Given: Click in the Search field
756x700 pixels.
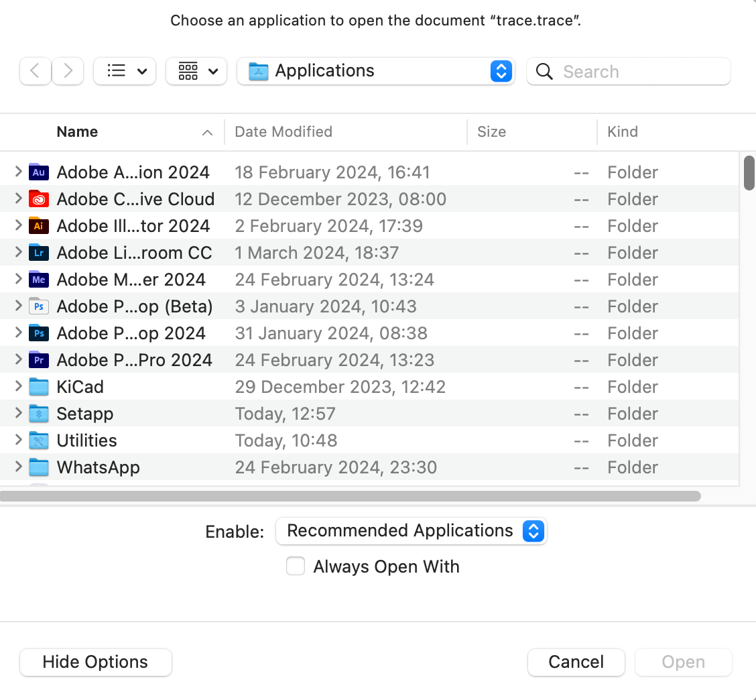Looking at the screenshot, I should point(637,72).
